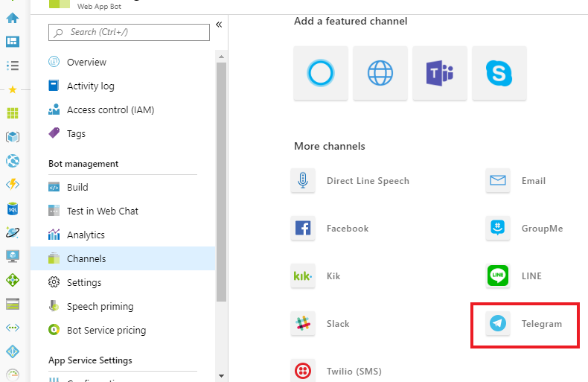Click the LINE channel label
This screenshot has width=588, height=382.
tap(531, 276)
